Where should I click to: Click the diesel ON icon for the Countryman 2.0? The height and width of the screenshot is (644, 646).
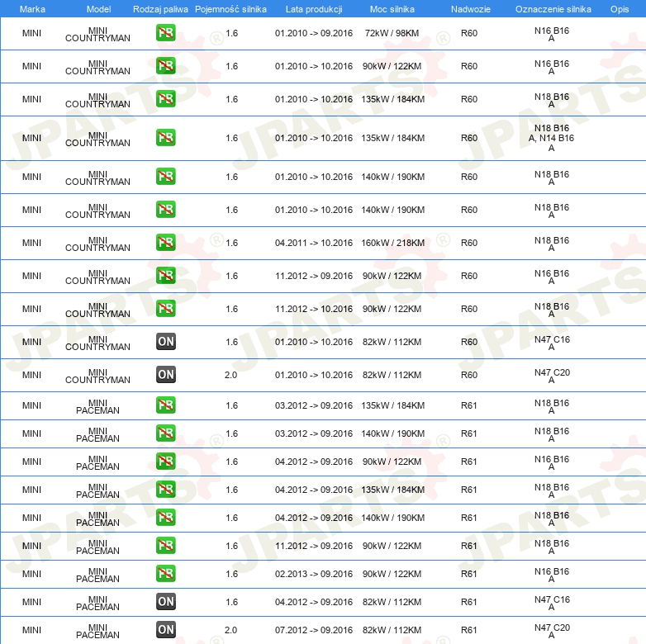(x=165, y=375)
